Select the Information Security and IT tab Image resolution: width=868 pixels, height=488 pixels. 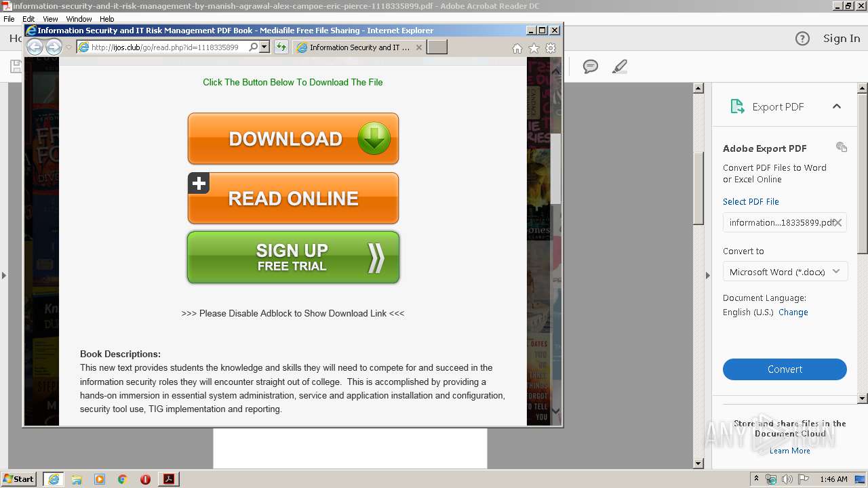359,47
